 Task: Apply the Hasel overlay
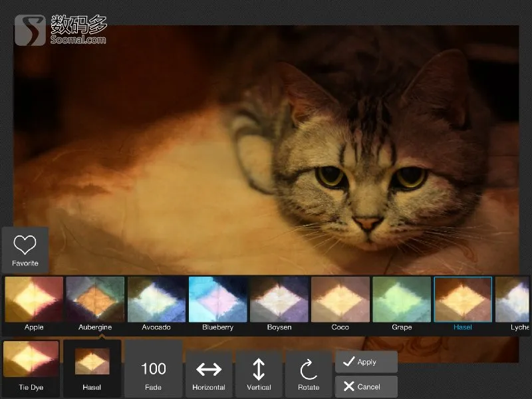tap(366, 362)
